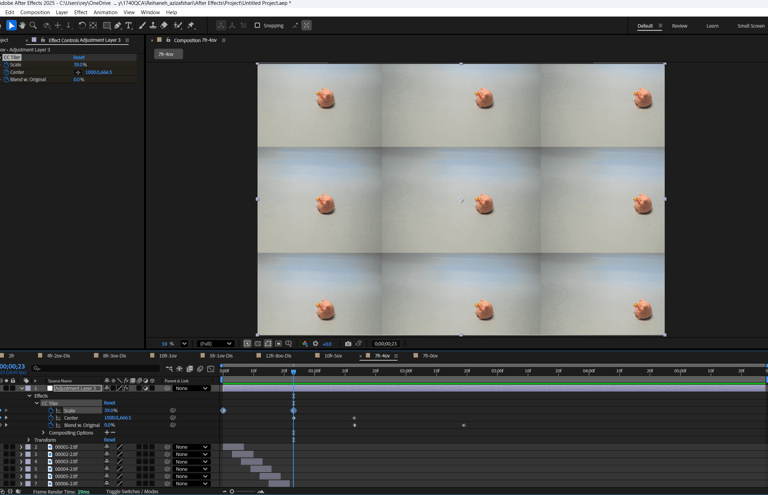This screenshot has height=495, width=768.
Task: Toggle adjustment layer switch on Adjustment Layer 3
Action: [x=145, y=388]
